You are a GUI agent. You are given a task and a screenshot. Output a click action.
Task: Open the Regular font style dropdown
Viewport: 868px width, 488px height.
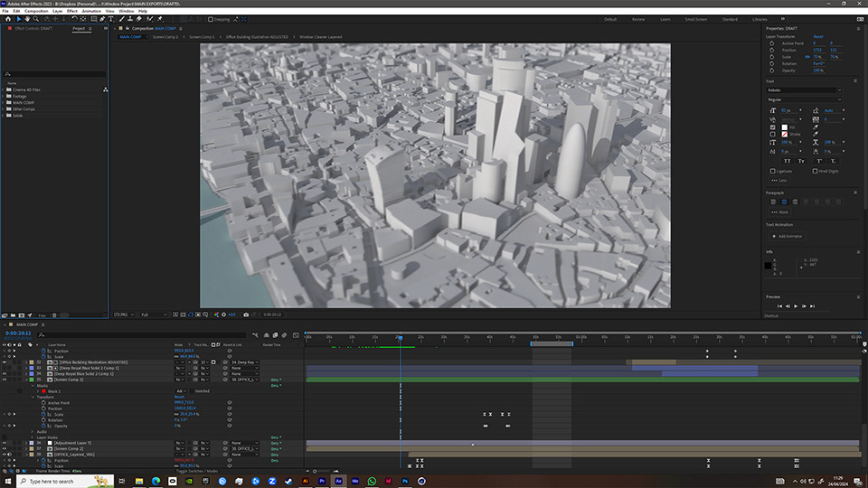[x=805, y=99]
